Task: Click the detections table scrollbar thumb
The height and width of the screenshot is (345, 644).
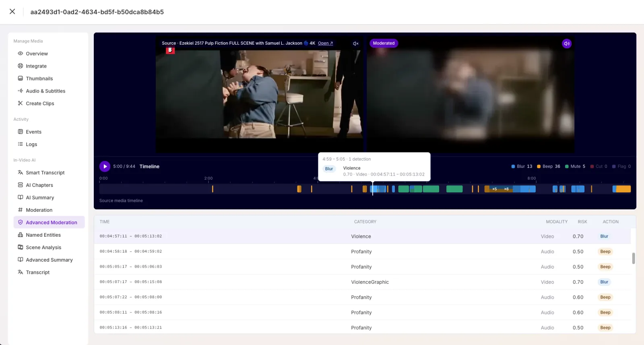Action: click(x=634, y=258)
